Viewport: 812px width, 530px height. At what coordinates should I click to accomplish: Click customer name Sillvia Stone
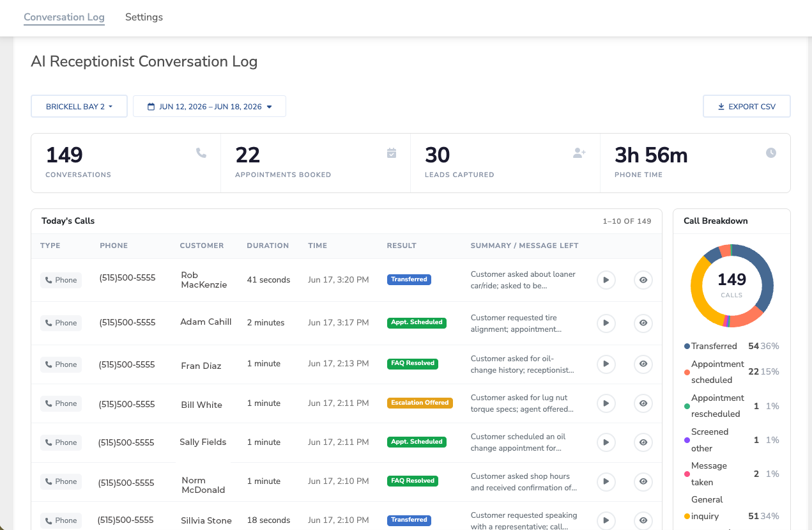click(x=206, y=521)
